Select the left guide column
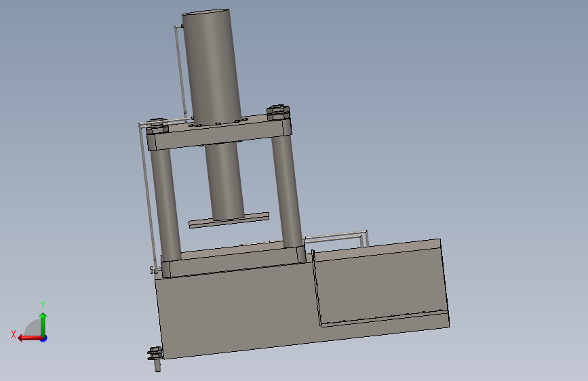 [x=165, y=204]
